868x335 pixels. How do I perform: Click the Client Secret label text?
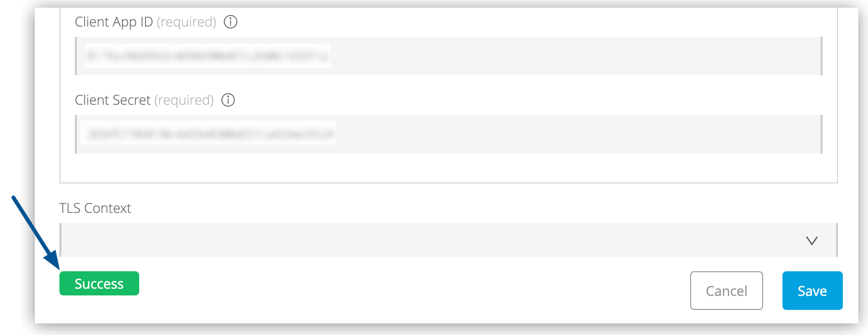(113, 100)
